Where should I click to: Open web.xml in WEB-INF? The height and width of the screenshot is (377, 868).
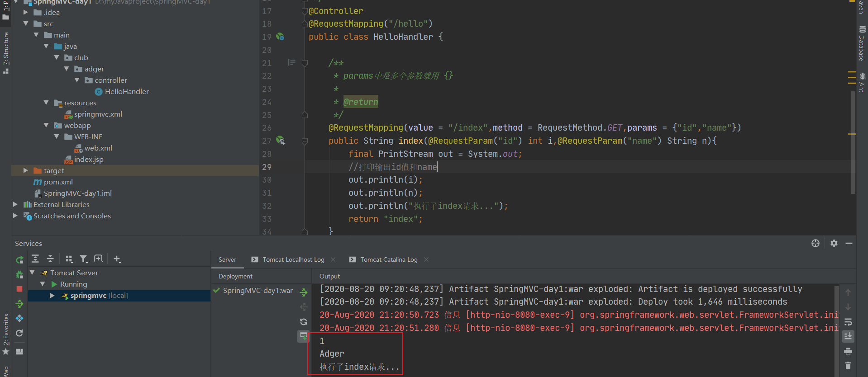click(x=93, y=148)
